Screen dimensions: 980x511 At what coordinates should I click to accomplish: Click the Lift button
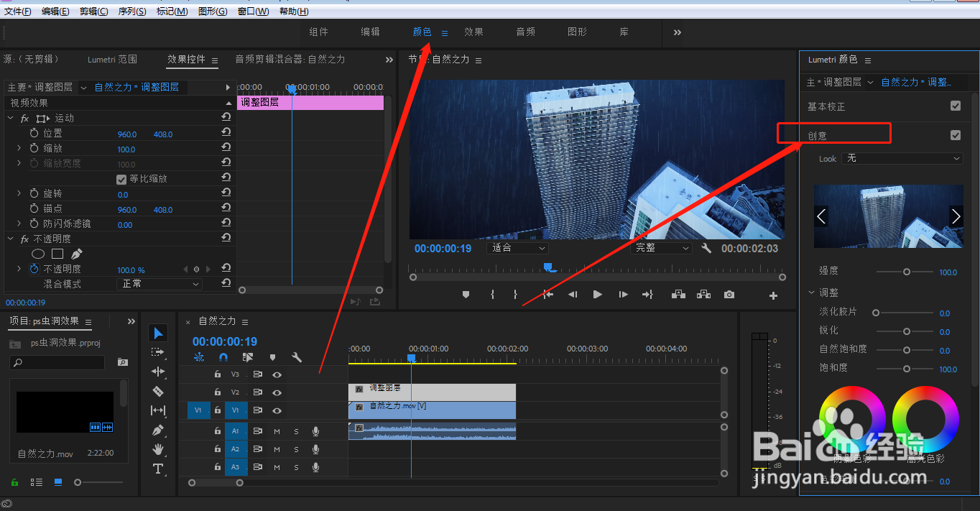tap(678, 295)
